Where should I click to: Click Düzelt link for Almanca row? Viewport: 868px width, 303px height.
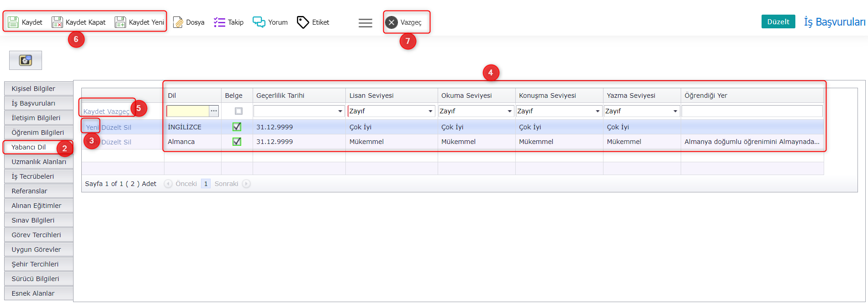111,142
